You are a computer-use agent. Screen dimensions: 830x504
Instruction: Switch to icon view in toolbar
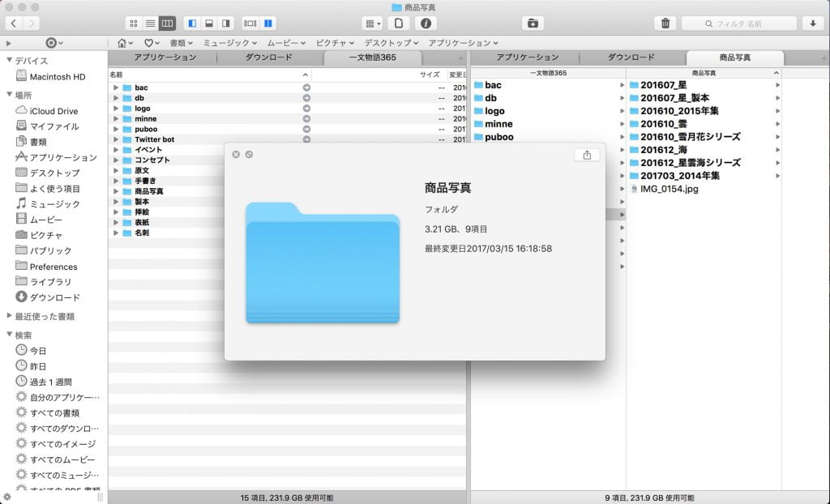(x=134, y=23)
